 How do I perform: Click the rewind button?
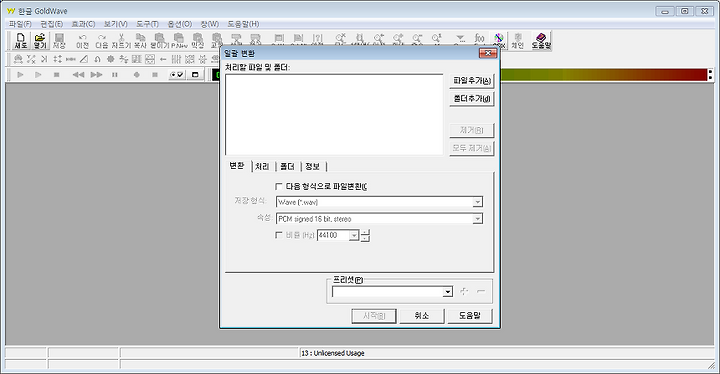(78, 74)
